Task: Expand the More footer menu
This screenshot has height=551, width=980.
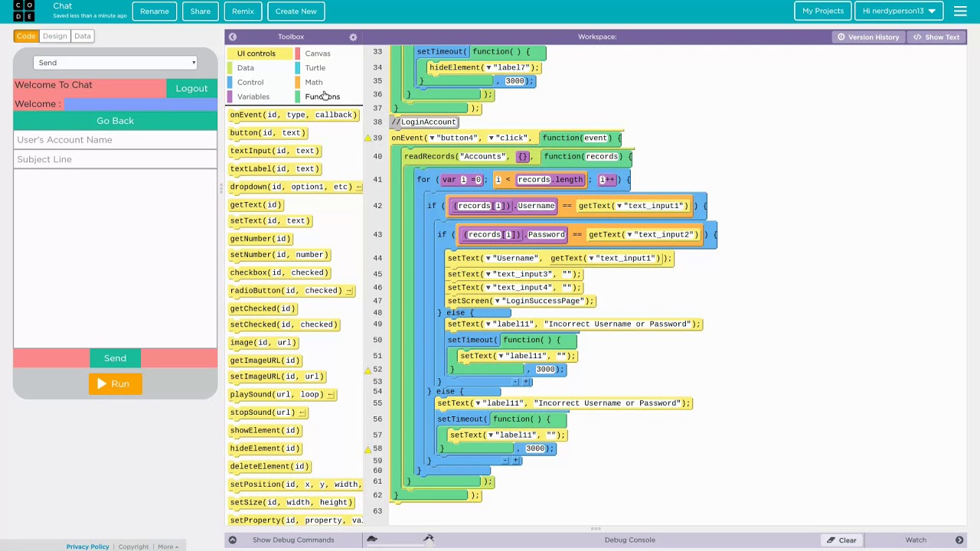Action: point(168,546)
